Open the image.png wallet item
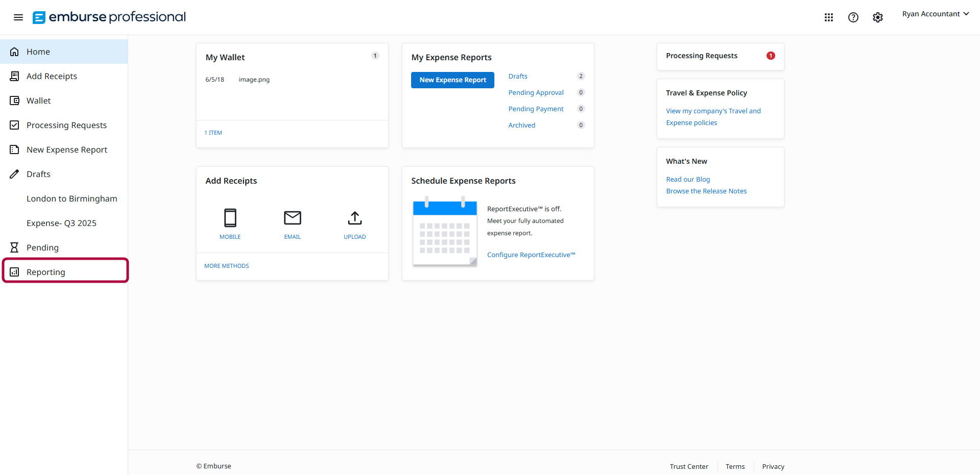This screenshot has height=475, width=980. [254, 80]
